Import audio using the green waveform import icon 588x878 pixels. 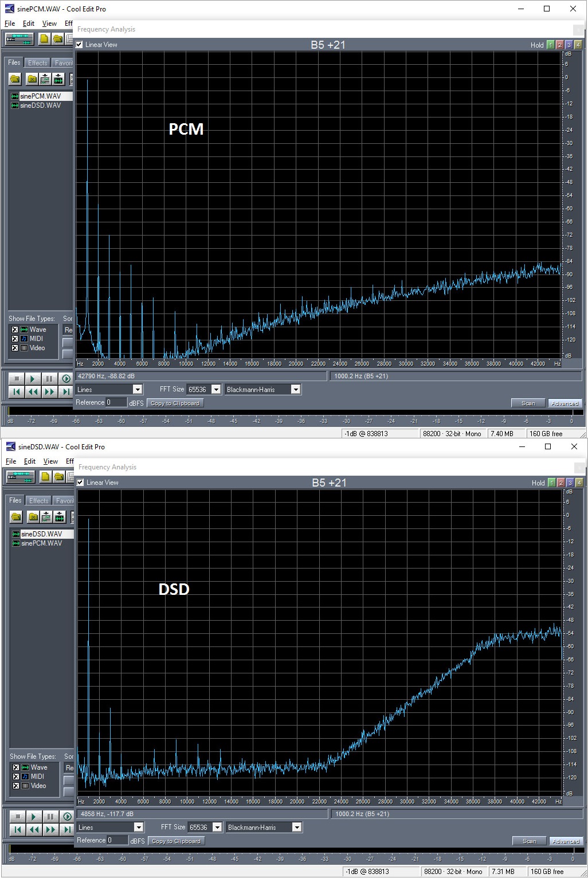[57, 79]
